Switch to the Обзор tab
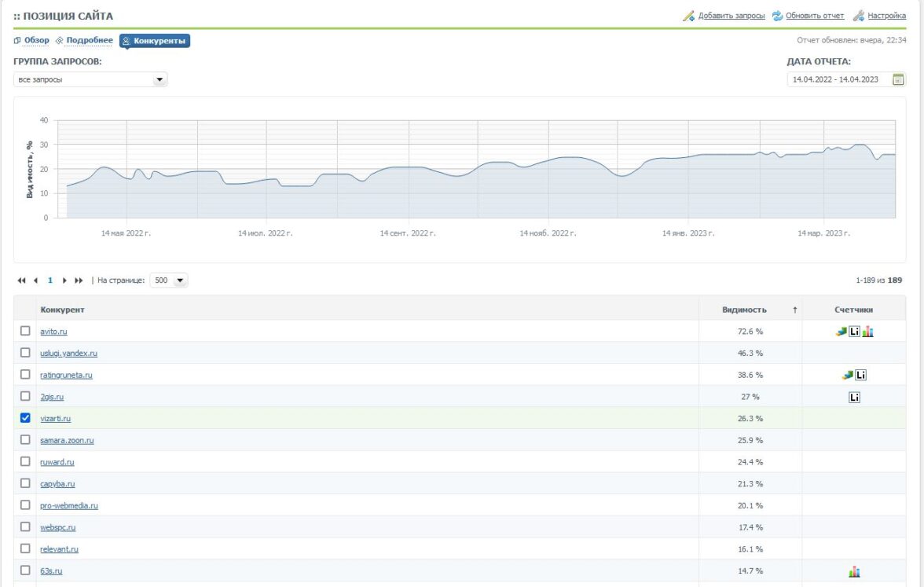 [36, 40]
